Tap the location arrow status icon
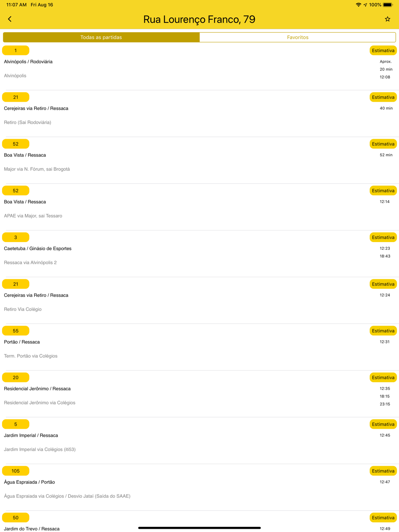399x532 pixels. [x=365, y=5]
